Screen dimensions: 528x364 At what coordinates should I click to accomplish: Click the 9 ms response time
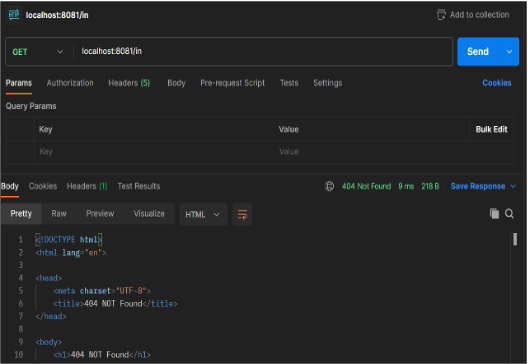[x=406, y=186]
